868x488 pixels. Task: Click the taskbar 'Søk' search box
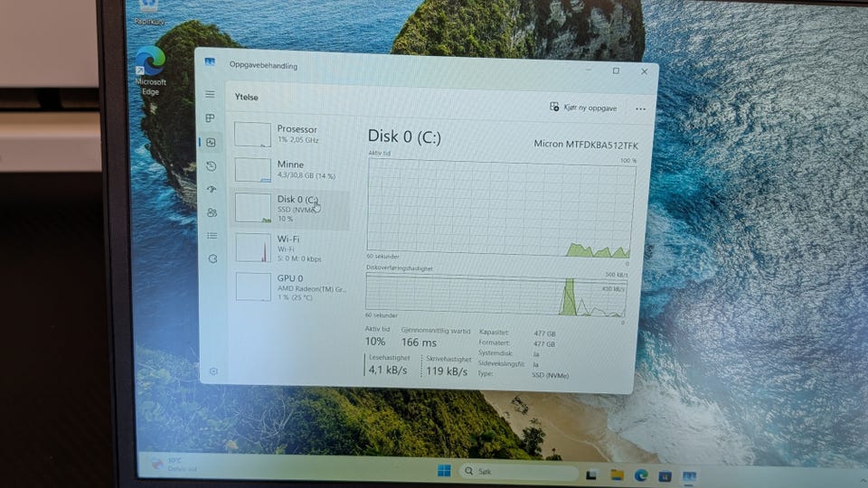[518, 472]
